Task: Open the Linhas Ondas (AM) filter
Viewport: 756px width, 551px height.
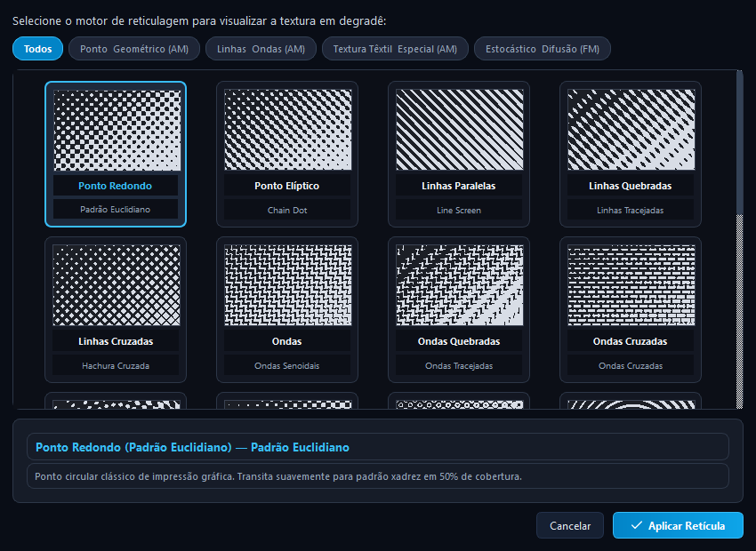Action: [x=261, y=49]
